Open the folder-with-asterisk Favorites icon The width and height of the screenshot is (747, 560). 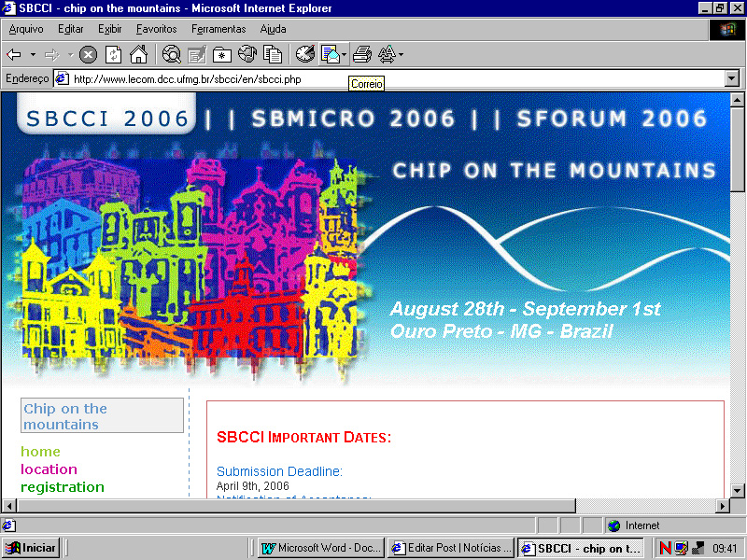(x=222, y=55)
